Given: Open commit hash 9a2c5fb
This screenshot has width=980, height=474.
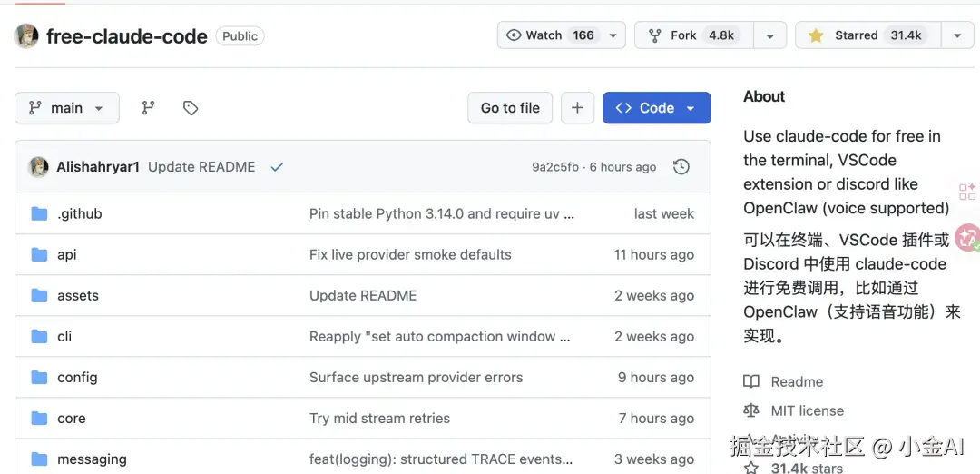Looking at the screenshot, I should click(555, 167).
